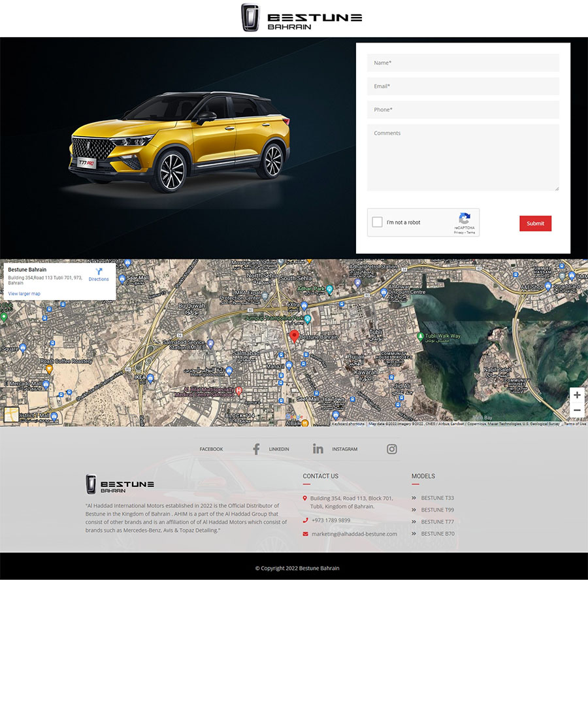
Task: Click the Bestune Bahrain header logo
Action: tap(302, 18)
